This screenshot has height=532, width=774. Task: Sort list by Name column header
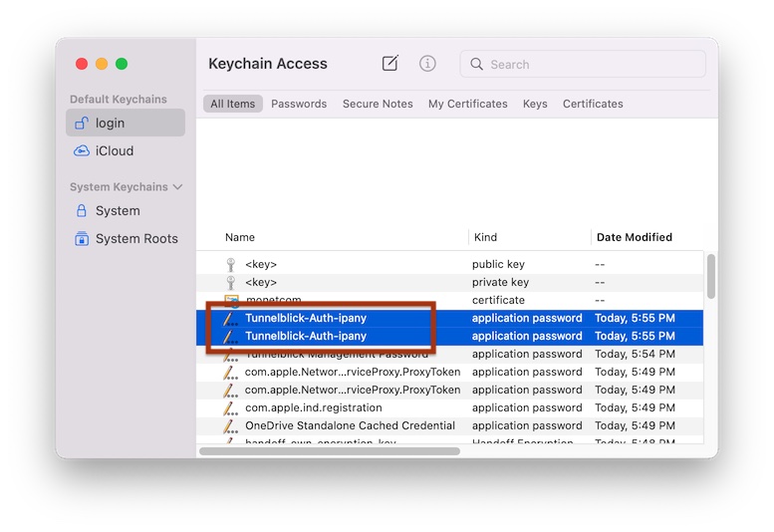tap(240, 237)
